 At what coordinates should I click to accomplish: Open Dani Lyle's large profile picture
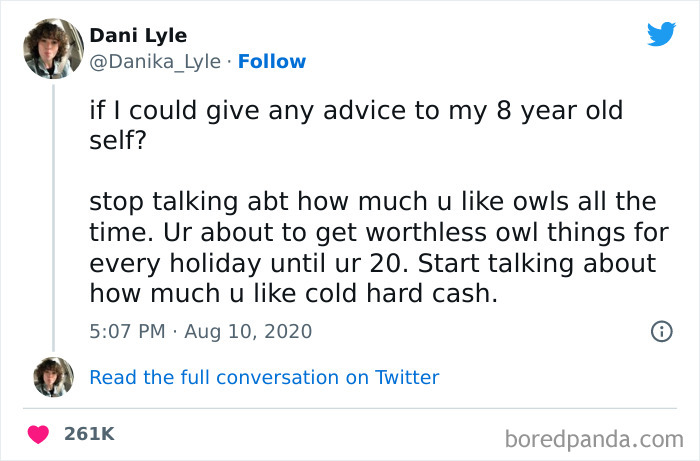pyautogui.click(x=53, y=47)
